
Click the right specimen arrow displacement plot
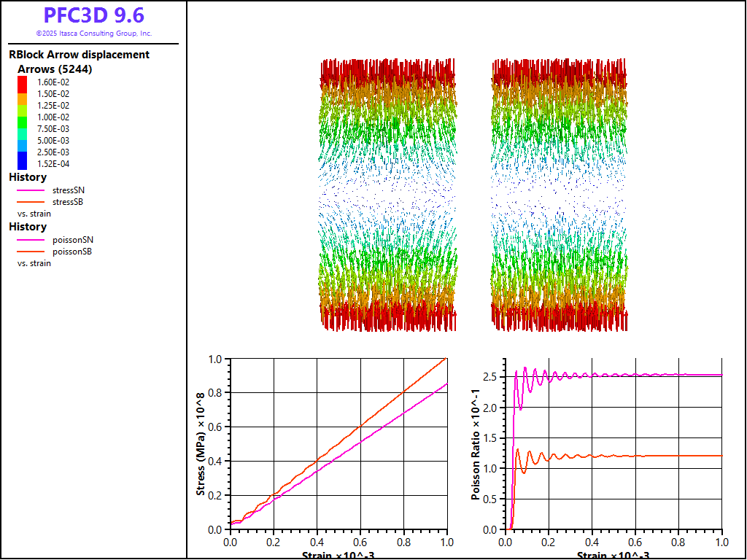point(559,195)
